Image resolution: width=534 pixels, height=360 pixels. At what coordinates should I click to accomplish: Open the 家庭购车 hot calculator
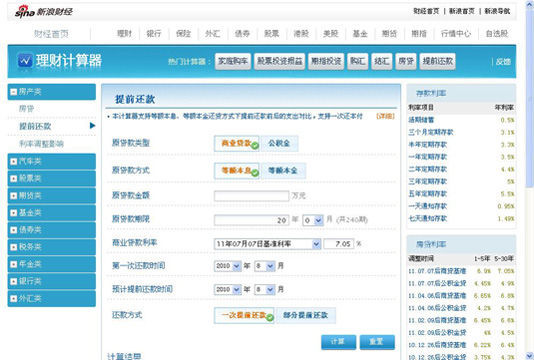pyautogui.click(x=233, y=61)
